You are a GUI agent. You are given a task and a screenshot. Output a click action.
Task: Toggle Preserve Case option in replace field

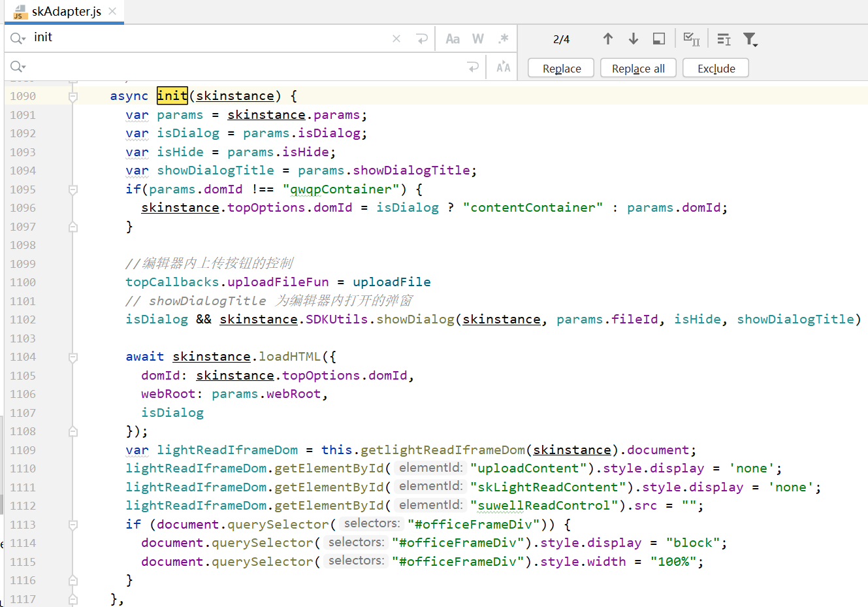click(x=503, y=67)
